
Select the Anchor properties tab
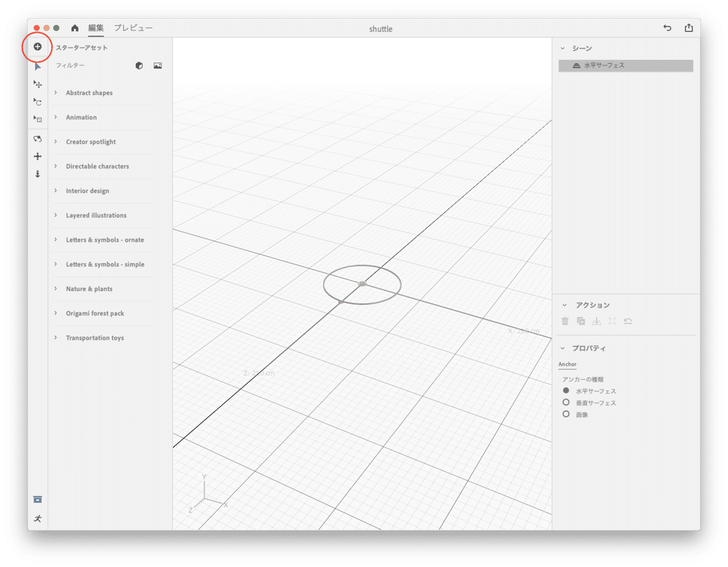567,364
